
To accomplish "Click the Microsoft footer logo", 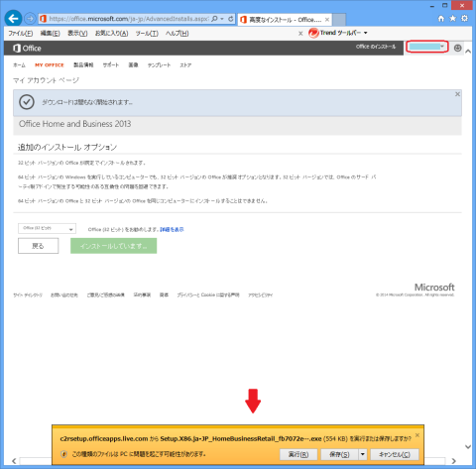I will 434,287.
